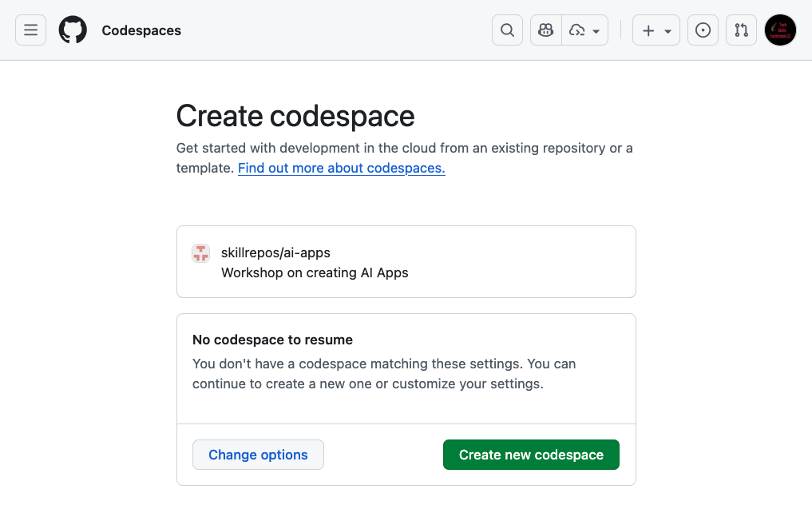Screen dimensions: 812x513
Task: Click the 'No codespace to resume' heading
Action: tap(272, 340)
